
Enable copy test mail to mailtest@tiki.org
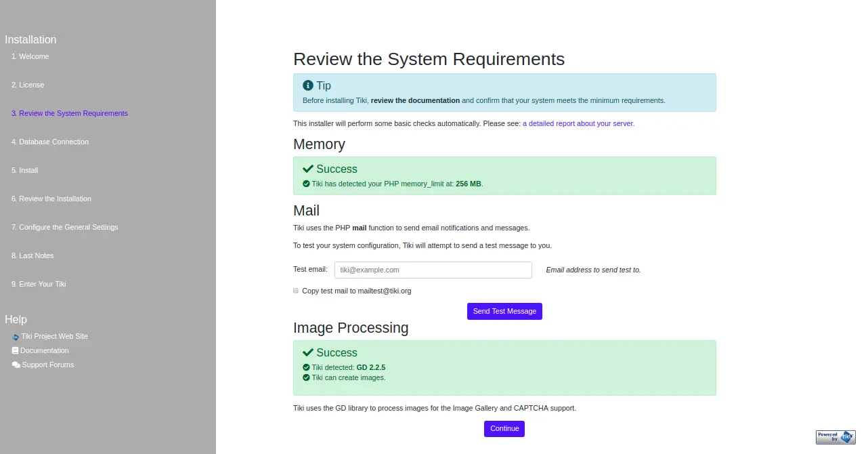296,291
